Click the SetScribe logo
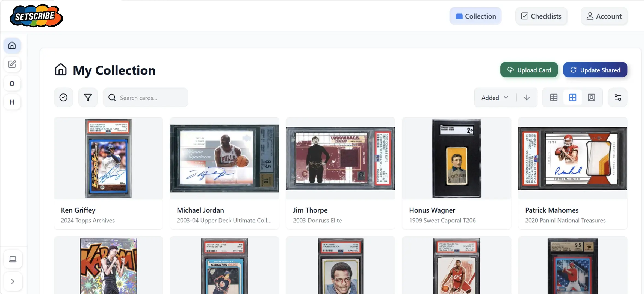Viewport: 644px width, 294px height. (36, 16)
